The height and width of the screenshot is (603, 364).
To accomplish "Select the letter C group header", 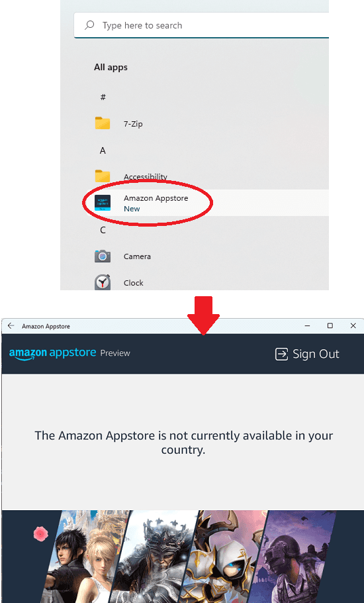I will click(x=103, y=230).
